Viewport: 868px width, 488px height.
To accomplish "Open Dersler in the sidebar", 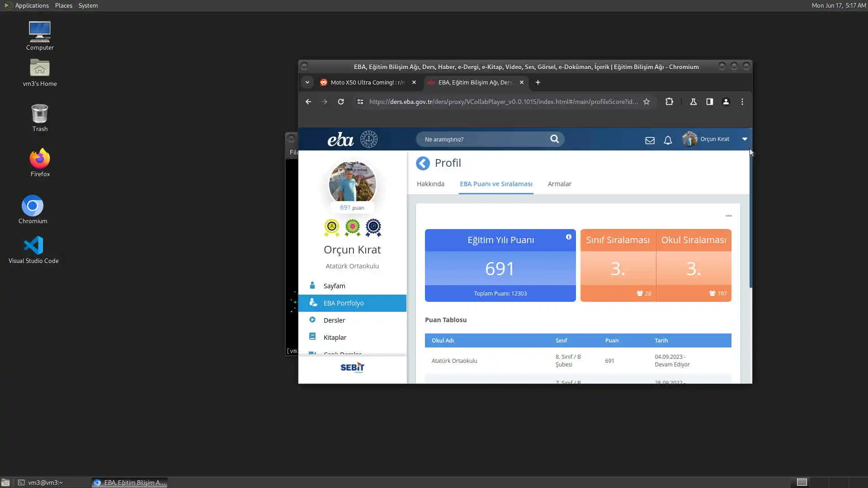I will click(x=334, y=320).
